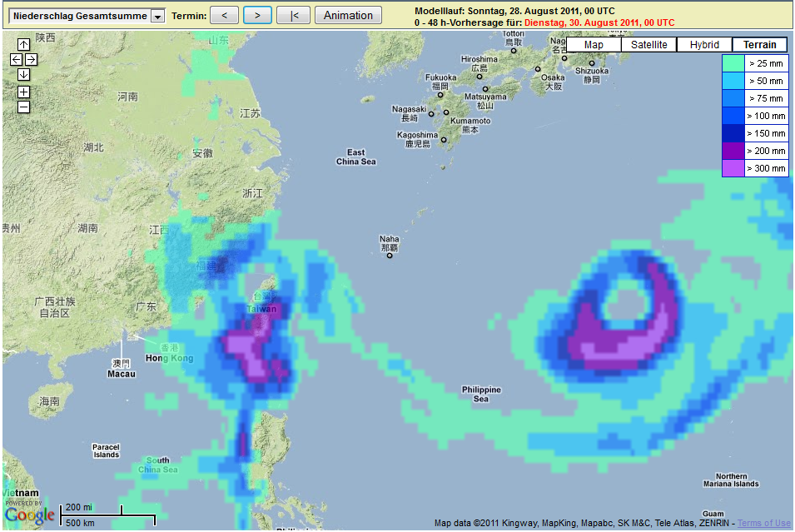
Task: Zoom in using the plus button
Action: (x=23, y=92)
